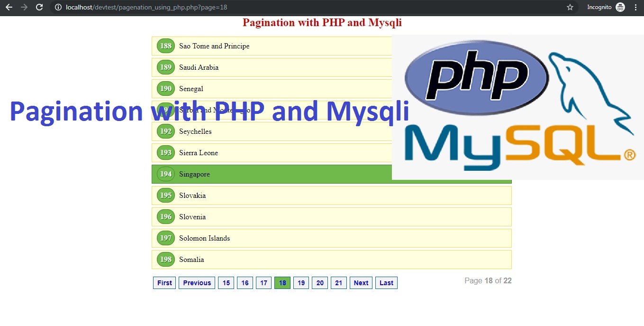Click the red page heading text
This screenshot has width=644, height=326.
pyautogui.click(x=322, y=23)
